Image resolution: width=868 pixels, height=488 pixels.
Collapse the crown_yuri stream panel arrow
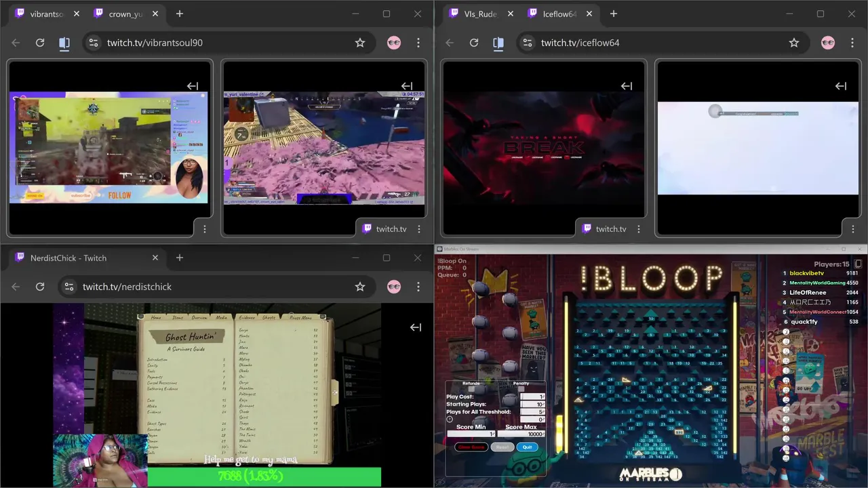407,86
